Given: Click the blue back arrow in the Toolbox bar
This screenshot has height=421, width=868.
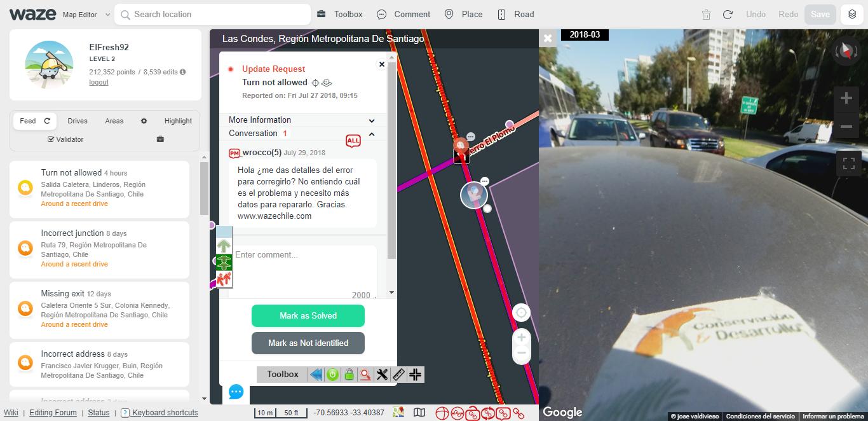Looking at the screenshot, I should point(316,375).
